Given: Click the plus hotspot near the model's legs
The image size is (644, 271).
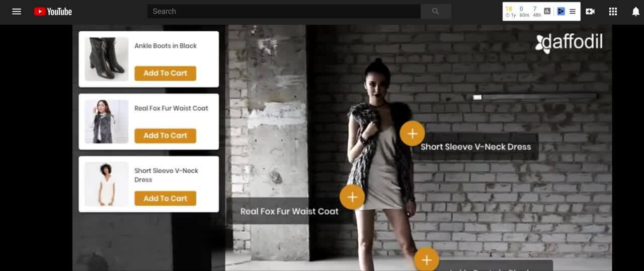Looking at the screenshot, I should [x=427, y=260].
